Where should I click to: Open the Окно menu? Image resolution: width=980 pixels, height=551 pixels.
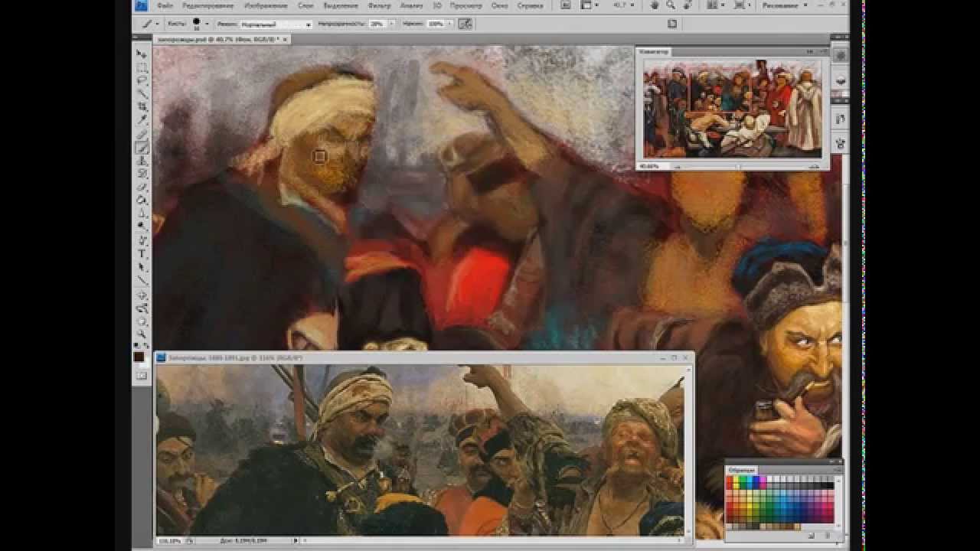[499, 5]
